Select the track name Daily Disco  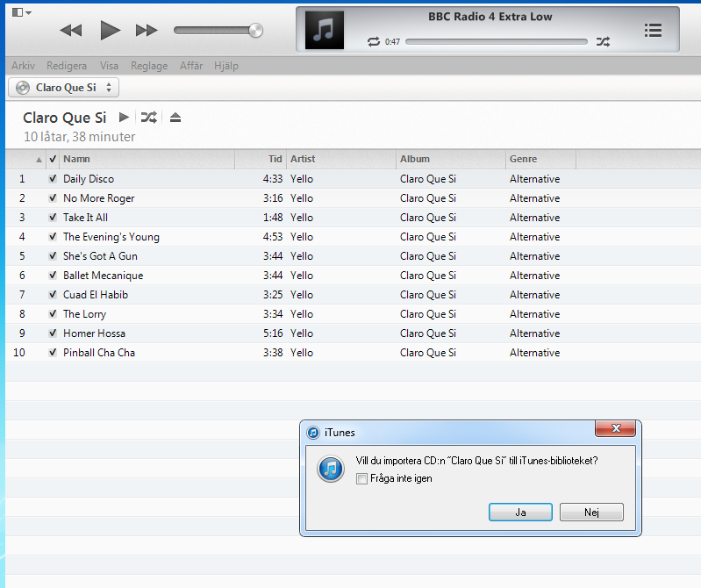pyautogui.click(x=89, y=179)
